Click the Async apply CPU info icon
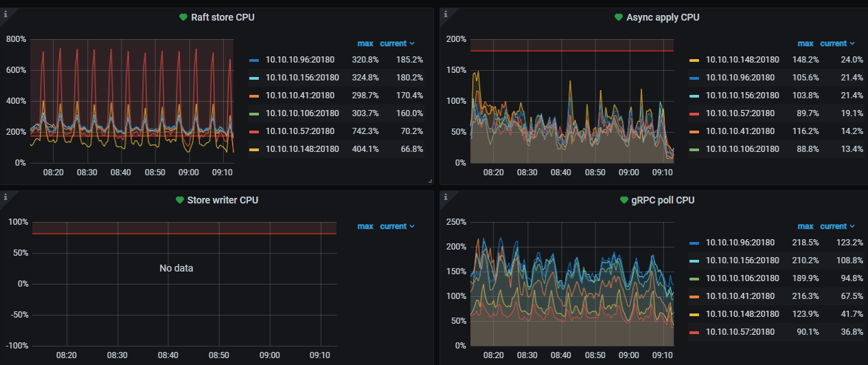This screenshot has width=868, height=365. [445, 13]
